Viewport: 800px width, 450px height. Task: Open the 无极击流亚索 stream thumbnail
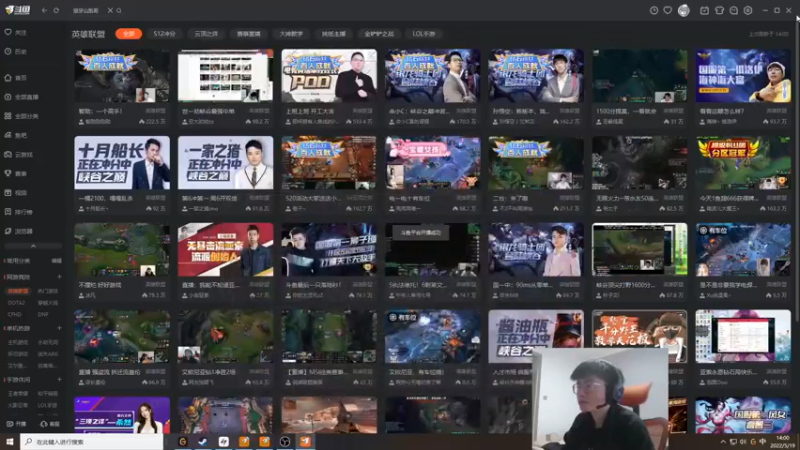[226, 249]
